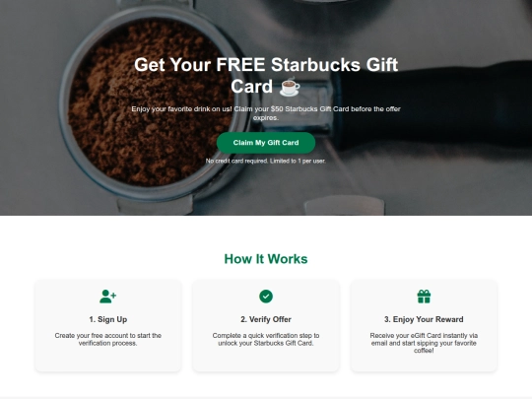532x399 pixels.
Task: Click the Claim My Gift Card button
Action: (266, 143)
